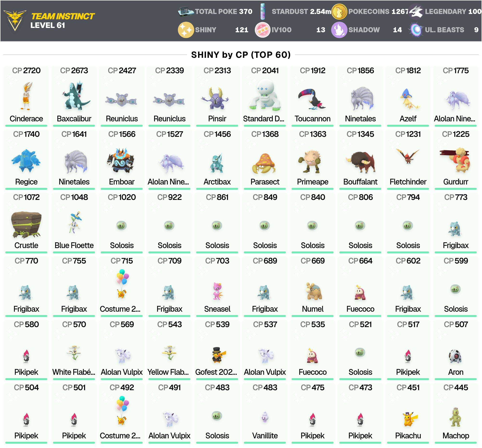Click the Pokecoins gold coin icon

tap(339, 11)
